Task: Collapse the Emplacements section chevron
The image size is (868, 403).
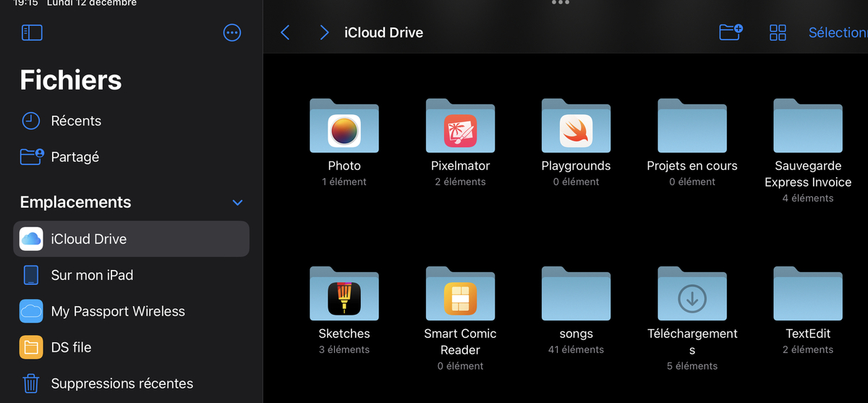Action: [237, 203]
